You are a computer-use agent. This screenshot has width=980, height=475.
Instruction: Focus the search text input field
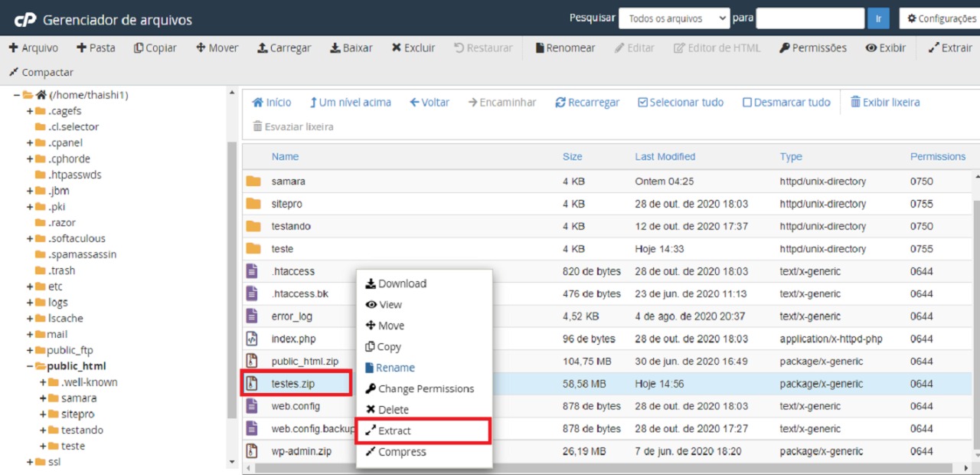click(x=810, y=18)
